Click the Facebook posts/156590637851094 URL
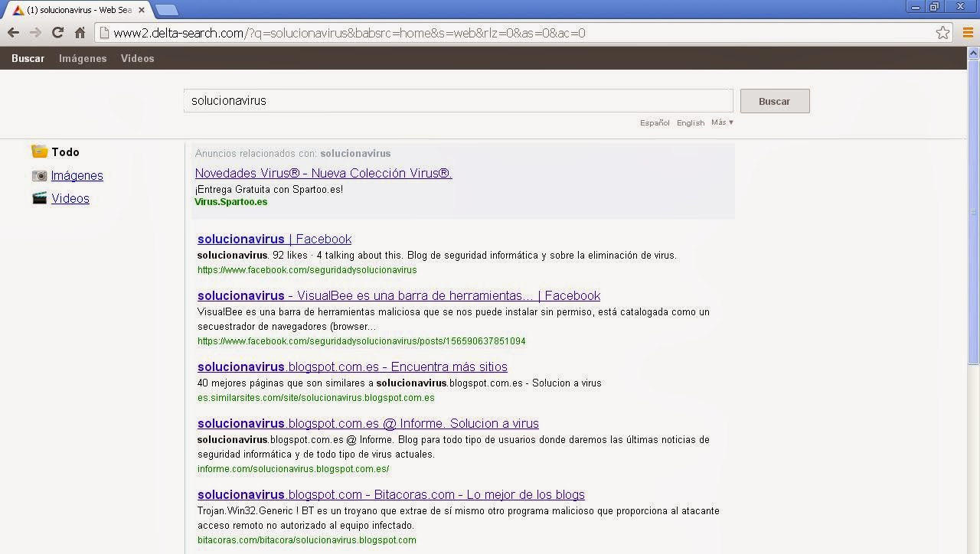This screenshot has height=554, width=980. (x=361, y=341)
